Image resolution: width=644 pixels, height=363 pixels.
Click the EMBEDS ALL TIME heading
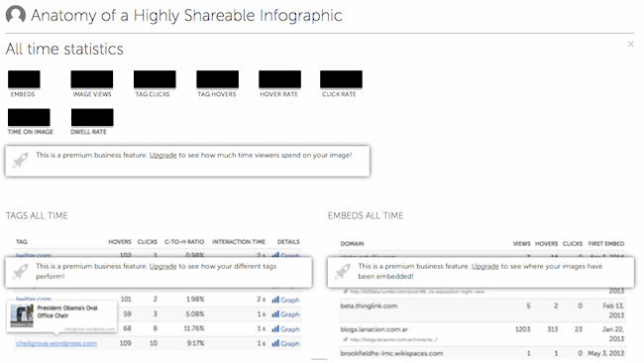(x=366, y=215)
